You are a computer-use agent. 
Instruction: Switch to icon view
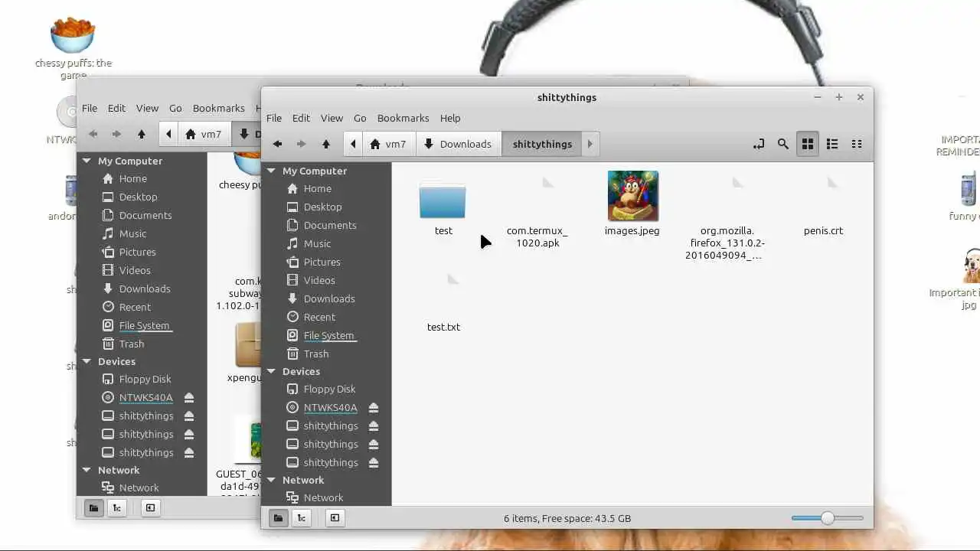(807, 144)
